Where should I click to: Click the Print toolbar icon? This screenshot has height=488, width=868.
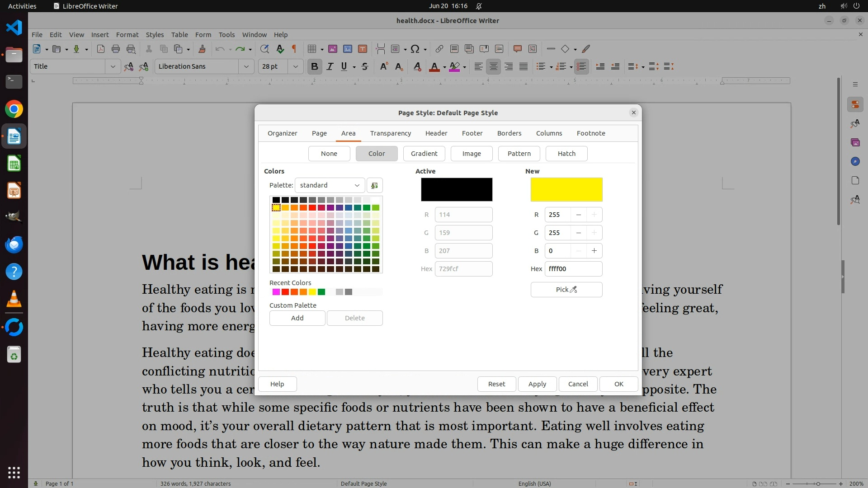tap(116, 49)
